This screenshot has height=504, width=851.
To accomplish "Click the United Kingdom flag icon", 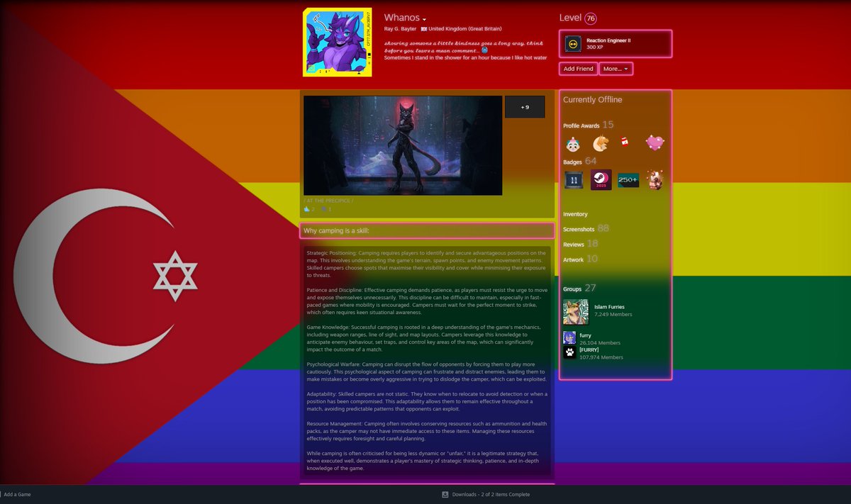I will (424, 29).
